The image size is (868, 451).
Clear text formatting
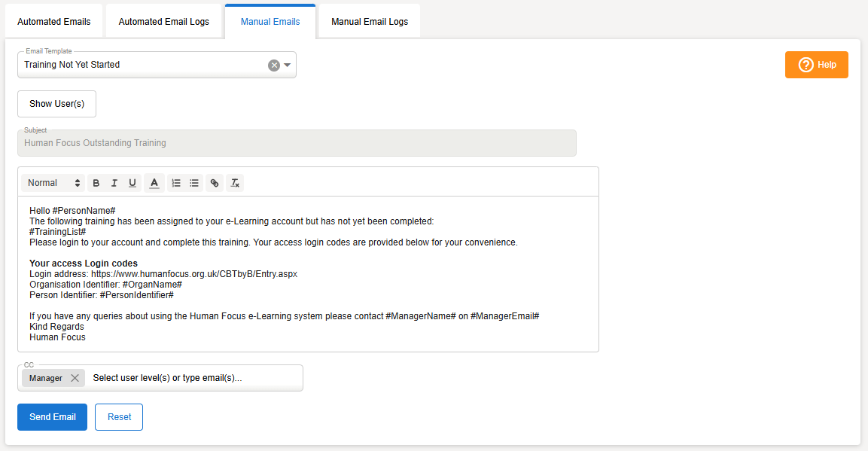coord(235,183)
